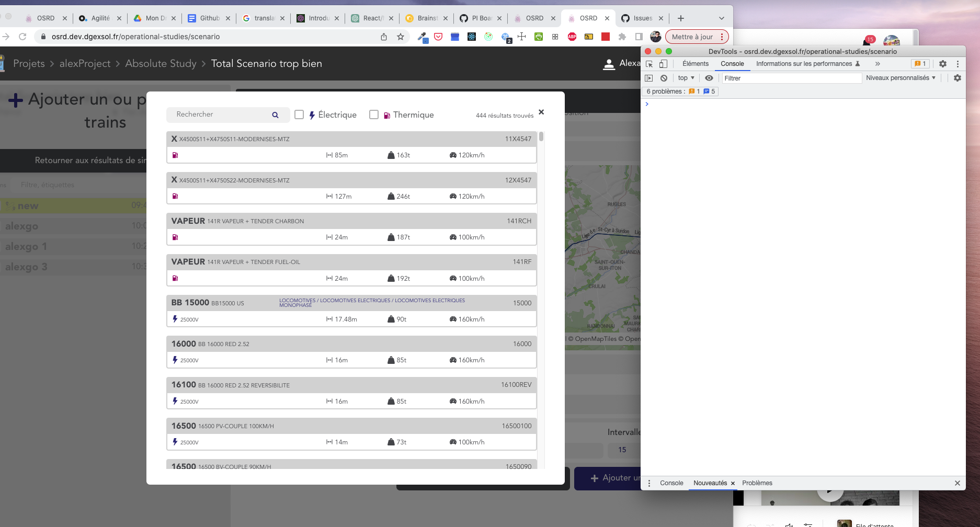Click the search magnifier in rolling stock search
This screenshot has width=980, height=527.
pos(275,114)
